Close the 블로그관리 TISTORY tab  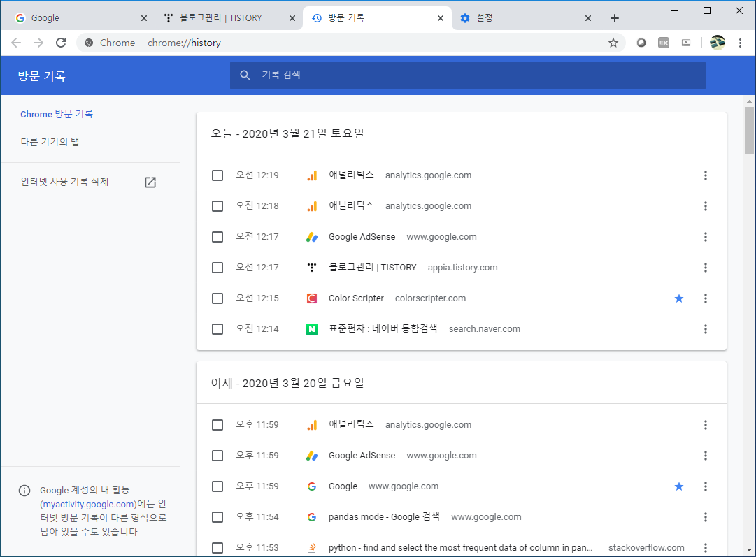[292, 18]
